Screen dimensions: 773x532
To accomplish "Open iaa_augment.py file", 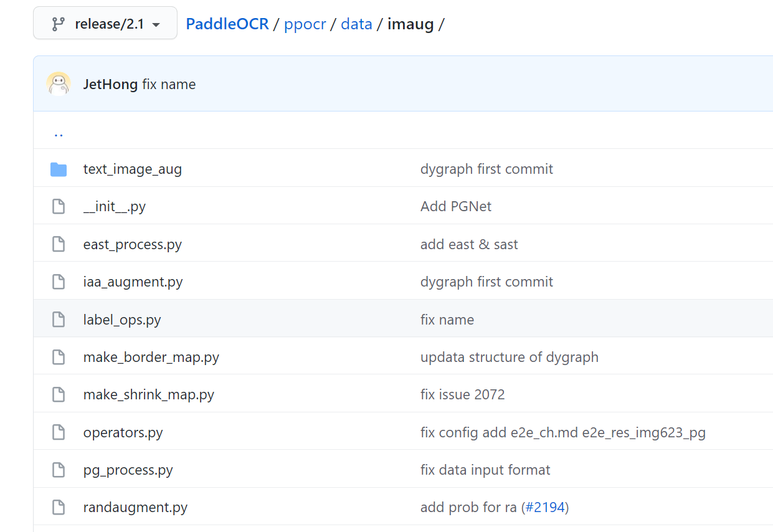I will click(x=133, y=282).
